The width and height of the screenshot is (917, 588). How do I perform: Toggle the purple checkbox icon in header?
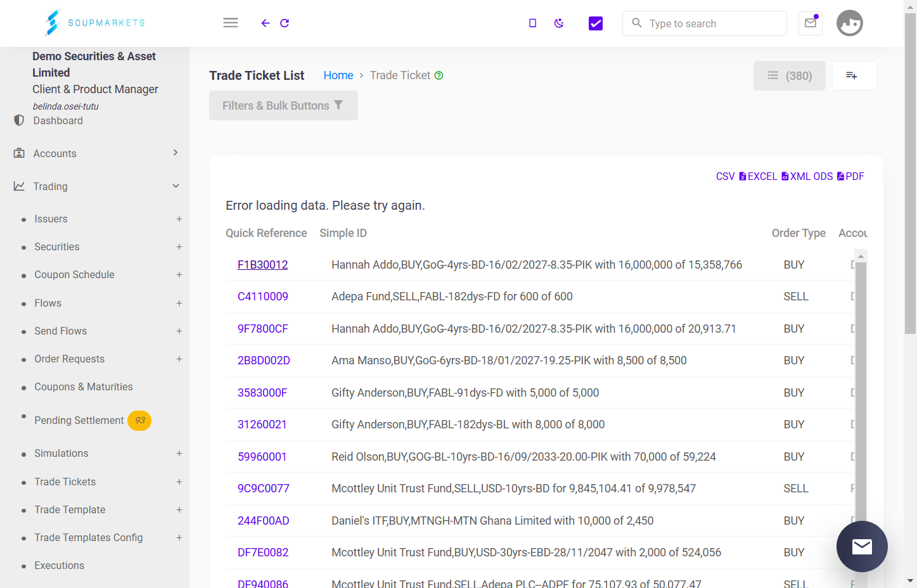[596, 23]
